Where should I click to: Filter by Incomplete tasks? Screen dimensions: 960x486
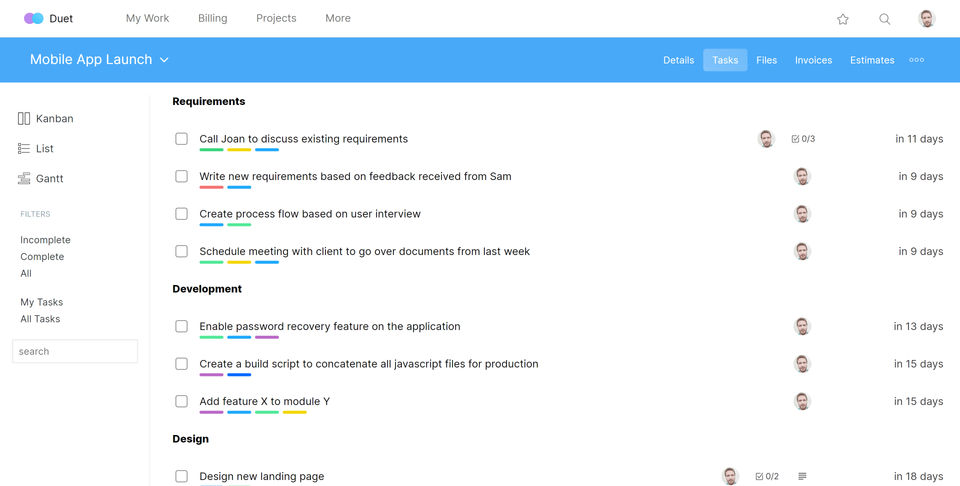pyautogui.click(x=45, y=240)
